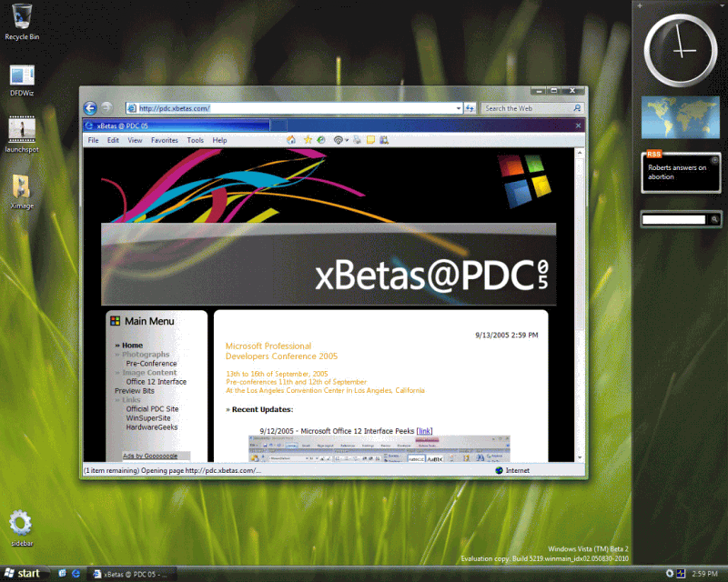The width and height of the screenshot is (728, 582).
Task: Open the RSS headline 'Roberts answers on abortion'
Action: [677, 172]
